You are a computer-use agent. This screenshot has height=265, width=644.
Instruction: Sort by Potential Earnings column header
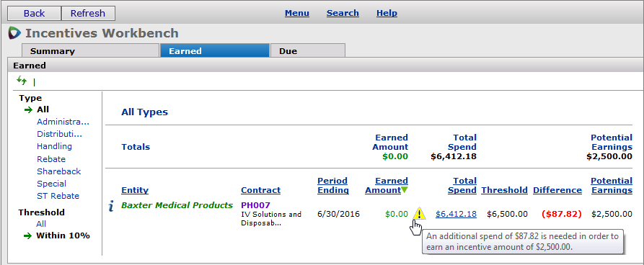[x=612, y=185]
